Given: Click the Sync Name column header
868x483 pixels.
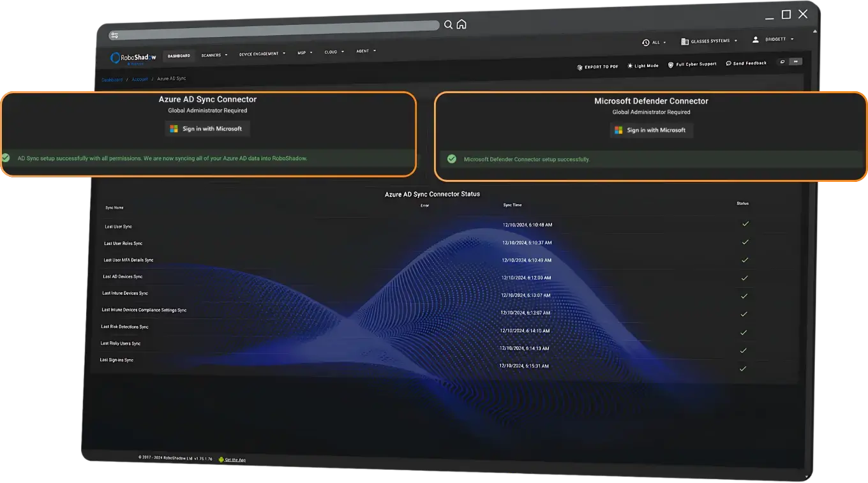Looking at the screenshot, I should tap(114, 207).
